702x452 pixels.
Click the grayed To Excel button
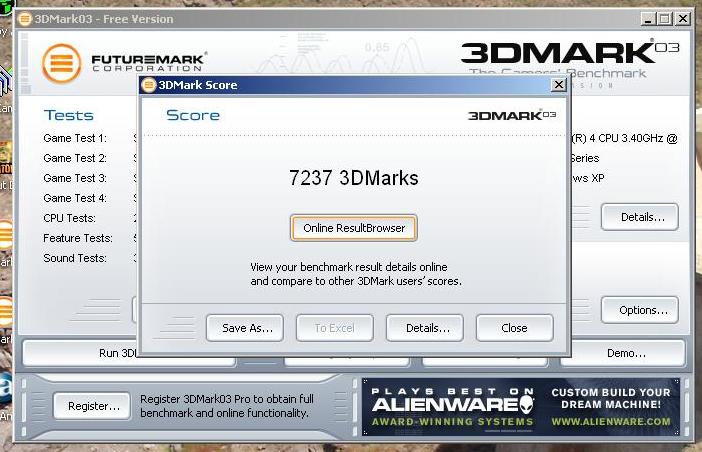[x=334, y=328]
